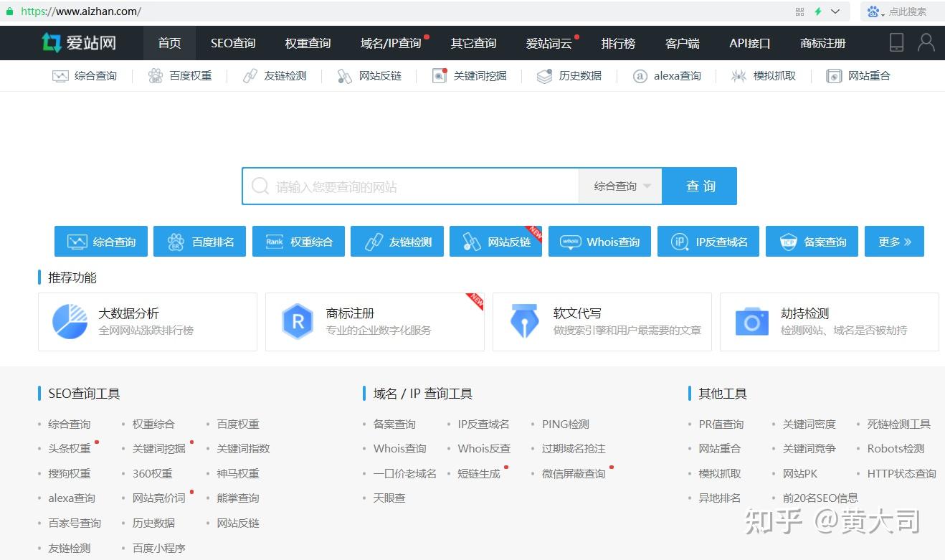
Task: Open the mobile app QR icon in header
Action: (896, 43)
